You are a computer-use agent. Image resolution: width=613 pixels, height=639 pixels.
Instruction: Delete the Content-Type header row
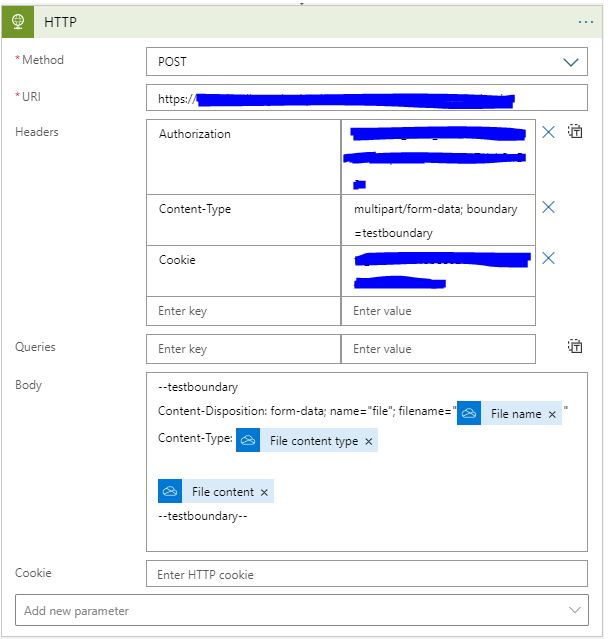[548, 207]
